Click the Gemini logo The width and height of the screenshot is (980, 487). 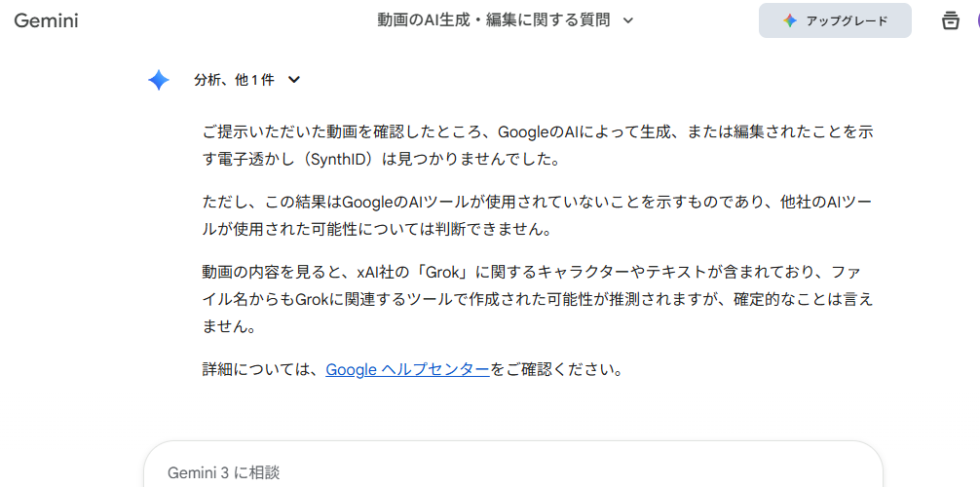coord(46,20)
